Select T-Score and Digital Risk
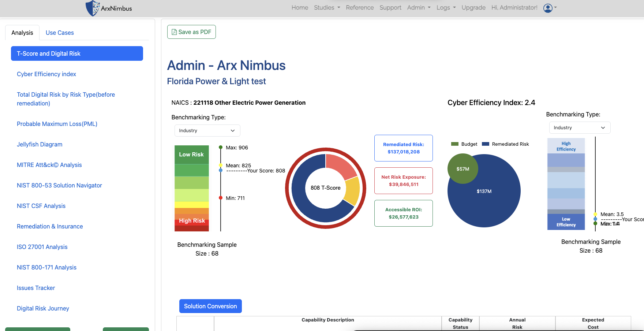 [77, 53]
